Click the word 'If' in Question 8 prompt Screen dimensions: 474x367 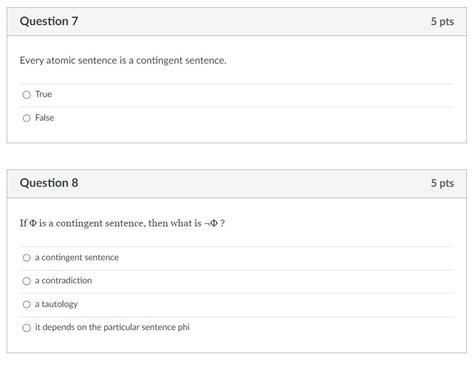[23, 223]
